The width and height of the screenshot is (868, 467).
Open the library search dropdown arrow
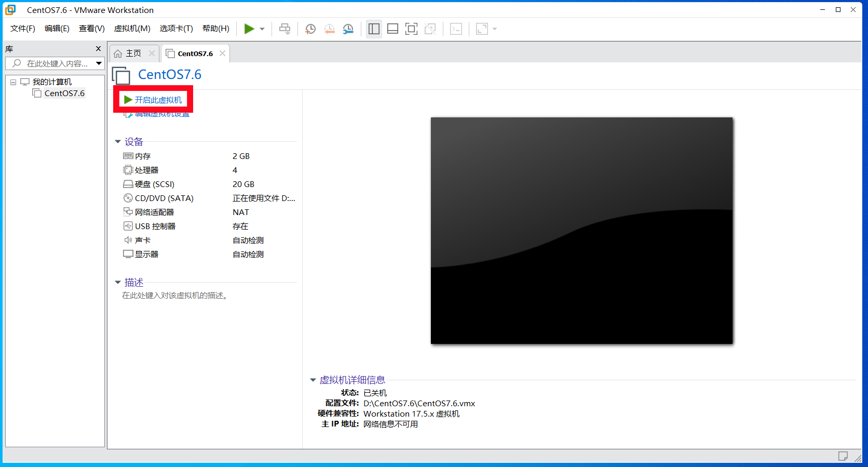pyautogui.click(x=99, y=63)
